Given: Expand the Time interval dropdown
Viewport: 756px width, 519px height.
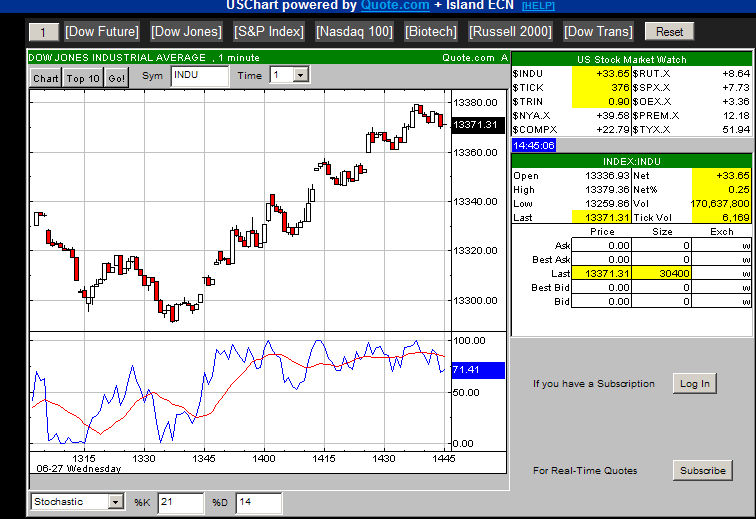Looking at the screenshot, I should [x=301, y=75].
